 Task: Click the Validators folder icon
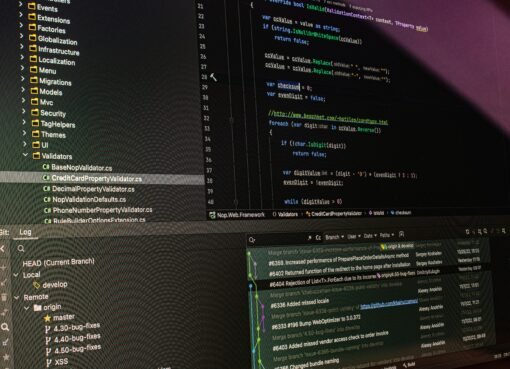point(36,156)
